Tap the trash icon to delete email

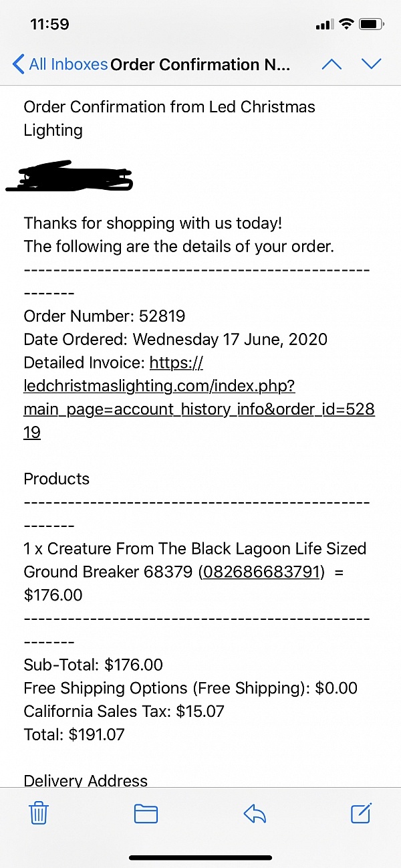click(x=39, y=813)
